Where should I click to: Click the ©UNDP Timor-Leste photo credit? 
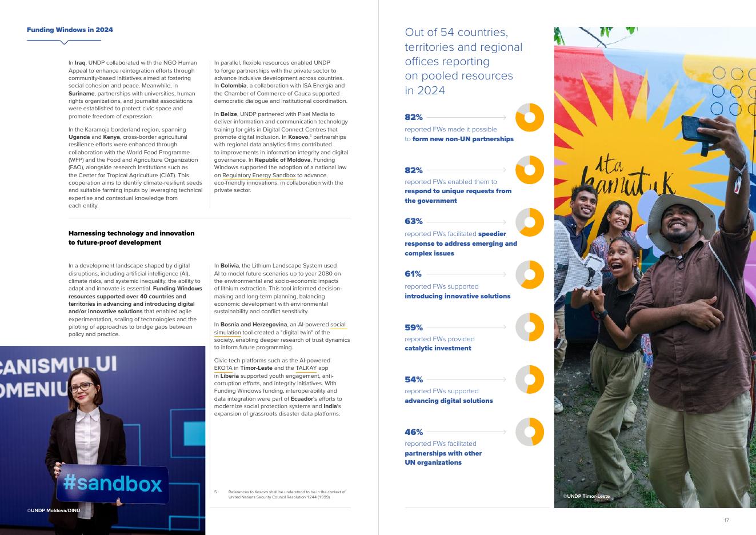[x=586, y=496]
